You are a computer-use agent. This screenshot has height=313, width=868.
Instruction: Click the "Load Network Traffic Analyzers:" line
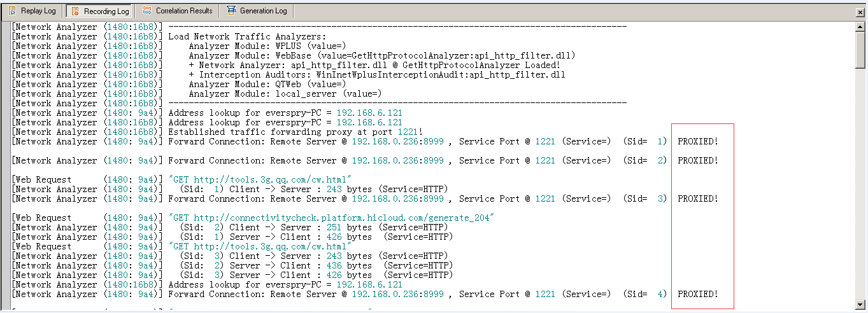pos(247,36)
